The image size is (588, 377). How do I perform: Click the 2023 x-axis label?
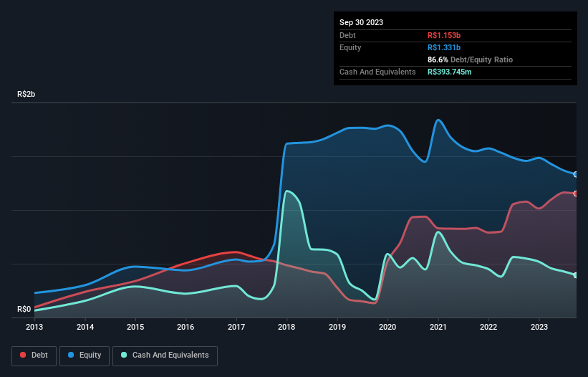[x=539, y=327]
